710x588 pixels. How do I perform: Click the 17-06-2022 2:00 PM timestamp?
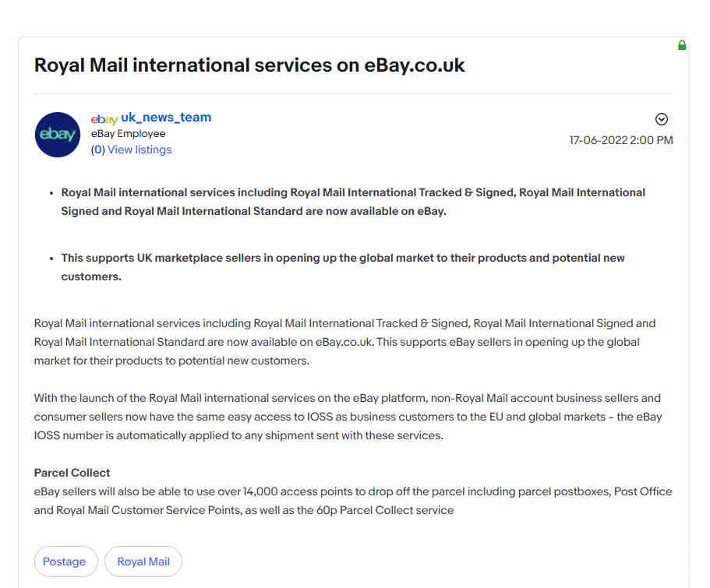621,140
